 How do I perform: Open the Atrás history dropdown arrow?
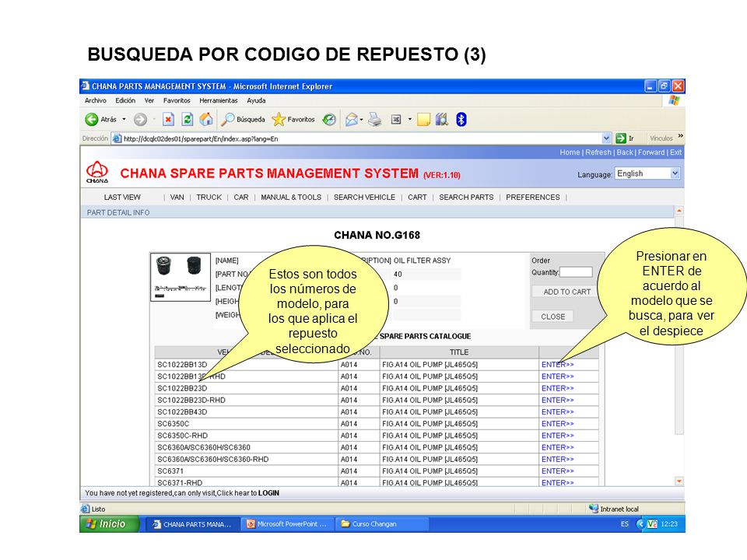124,119
